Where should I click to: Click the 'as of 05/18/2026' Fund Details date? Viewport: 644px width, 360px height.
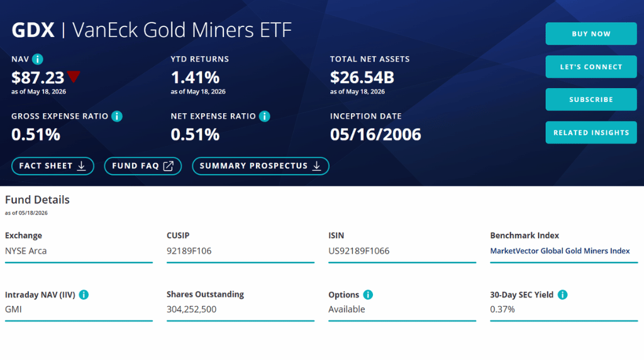26,213
